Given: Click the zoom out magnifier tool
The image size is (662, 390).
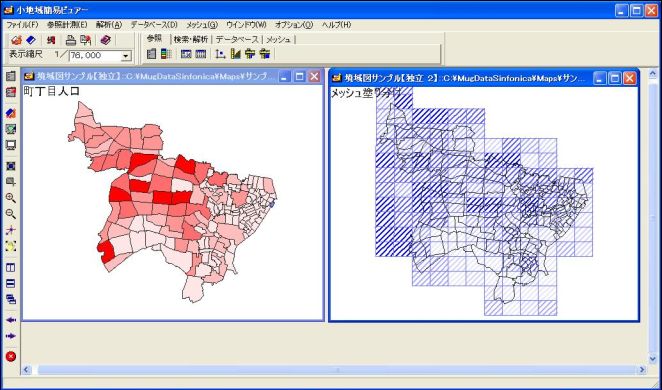Looking at the screenshot, I should [x=11, y=214].
